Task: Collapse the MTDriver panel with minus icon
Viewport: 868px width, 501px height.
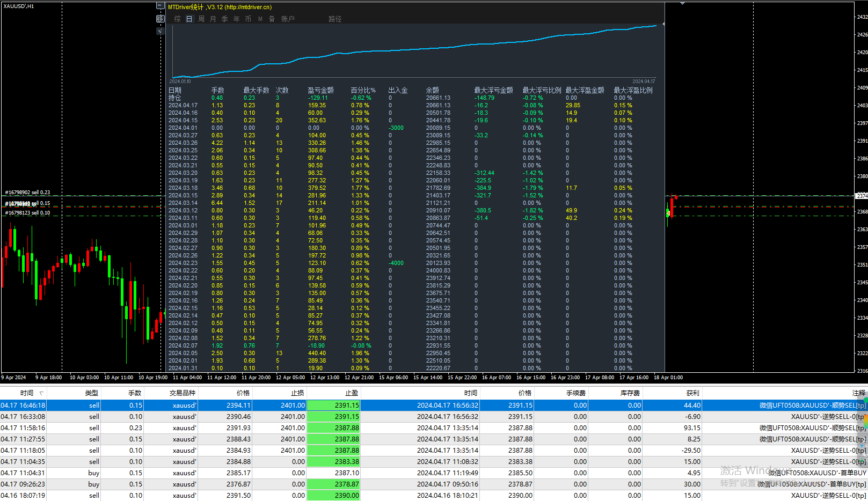Action: click(x=160, y=6)
